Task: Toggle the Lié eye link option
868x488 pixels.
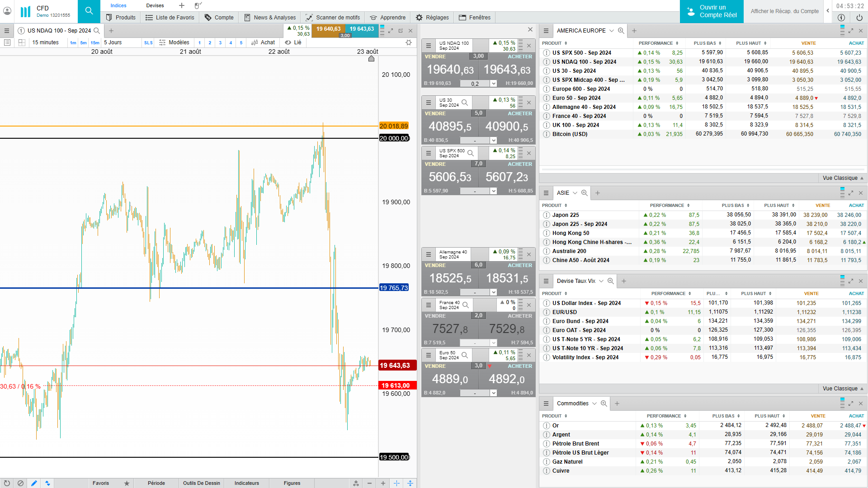Action: pyautogui.click(x=293, y=42)
